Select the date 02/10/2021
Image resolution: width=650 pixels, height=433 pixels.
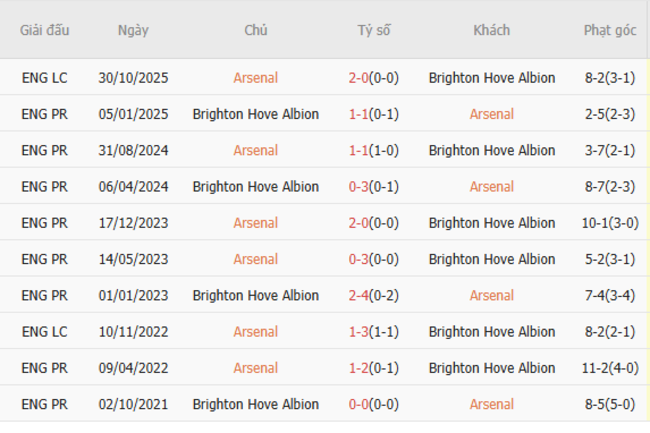(133, 405)
